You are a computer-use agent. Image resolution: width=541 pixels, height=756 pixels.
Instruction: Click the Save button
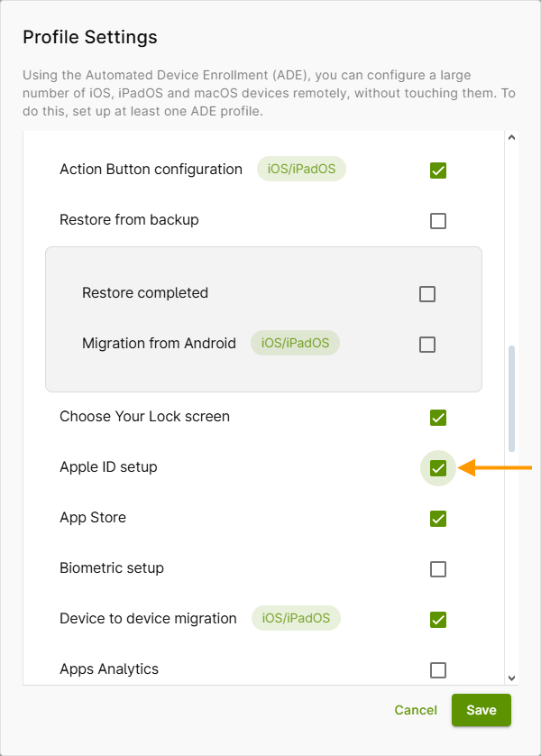(481, 710)
